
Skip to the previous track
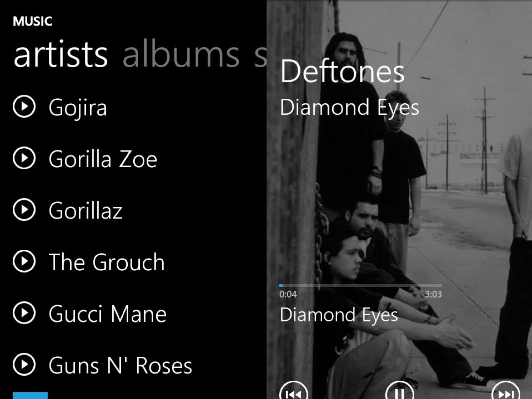(294, 391)
